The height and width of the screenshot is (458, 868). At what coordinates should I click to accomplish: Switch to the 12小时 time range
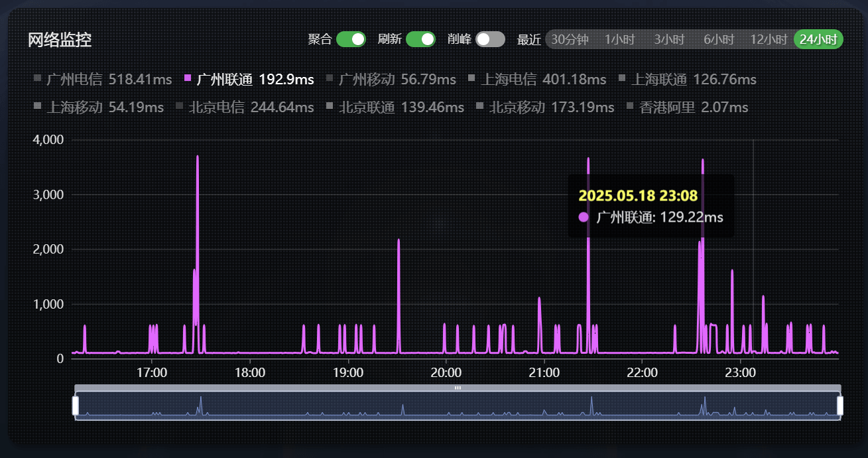point(769,40)
